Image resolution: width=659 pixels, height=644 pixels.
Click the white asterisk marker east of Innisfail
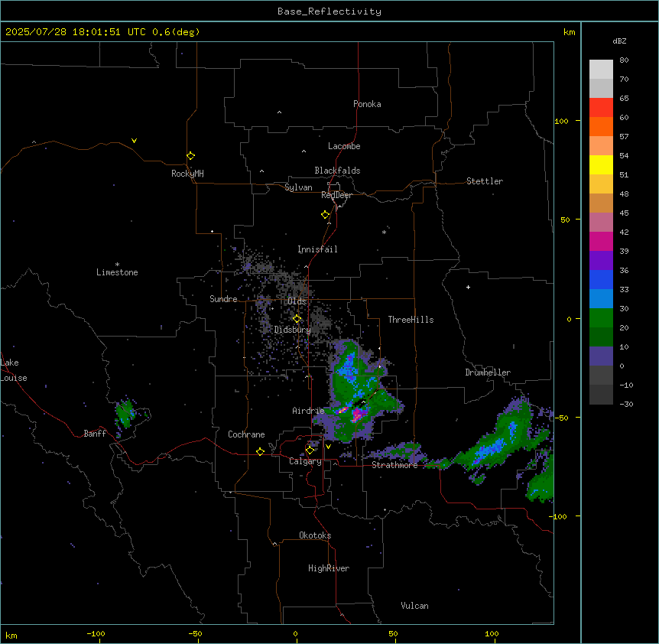384,232
